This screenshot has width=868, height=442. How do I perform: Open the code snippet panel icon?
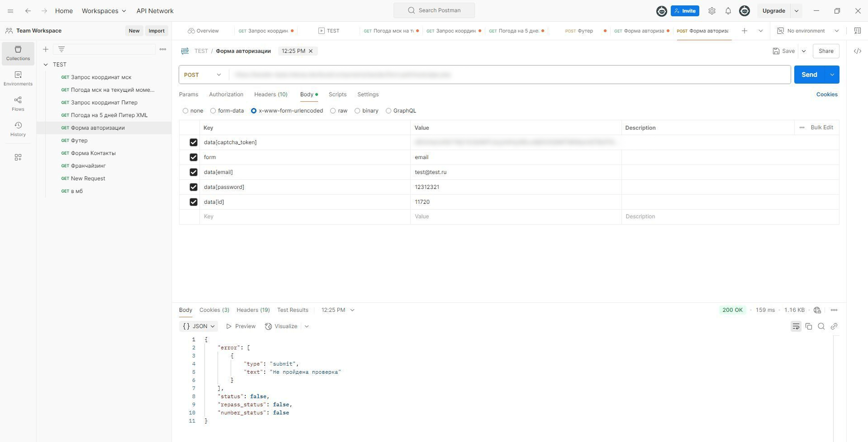(x=857, y=51)
